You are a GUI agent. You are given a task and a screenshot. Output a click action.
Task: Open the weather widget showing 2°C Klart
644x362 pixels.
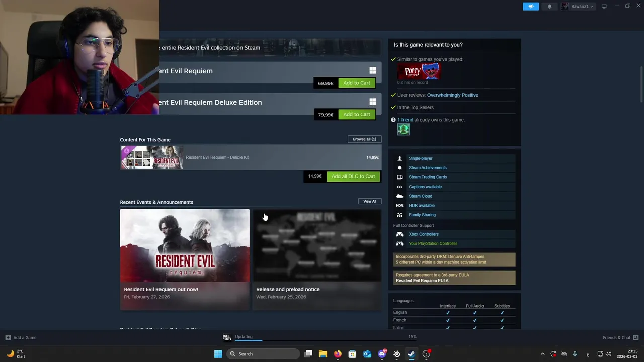point(16,354)
